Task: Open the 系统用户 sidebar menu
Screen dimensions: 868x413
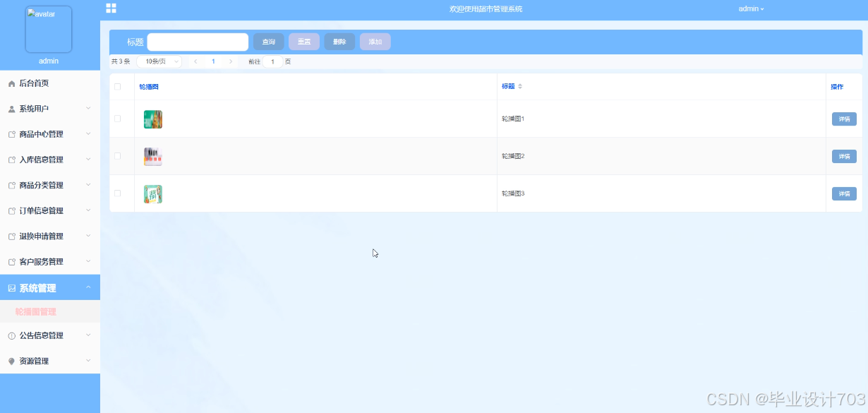Action: point(50,109)
